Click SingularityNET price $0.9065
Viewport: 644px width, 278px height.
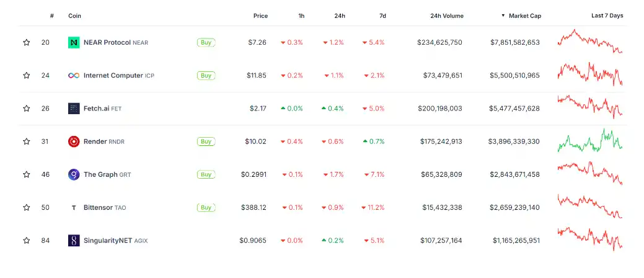(253, 240)
